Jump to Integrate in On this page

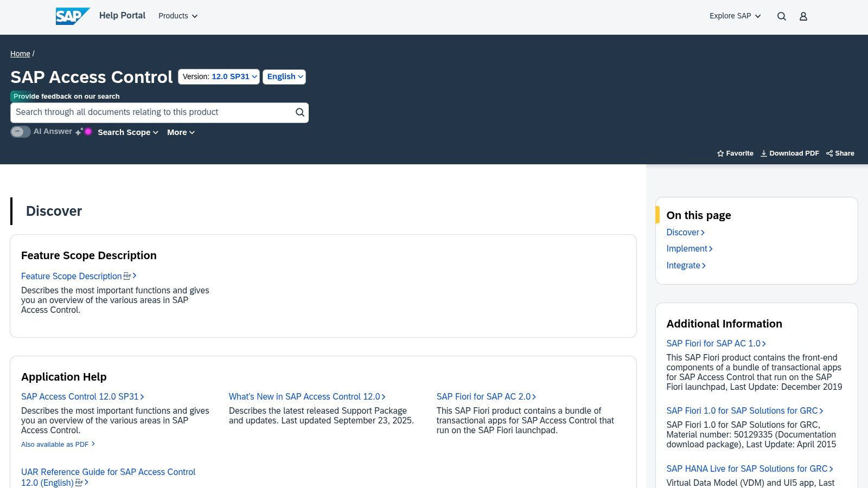tap(686, 266)
